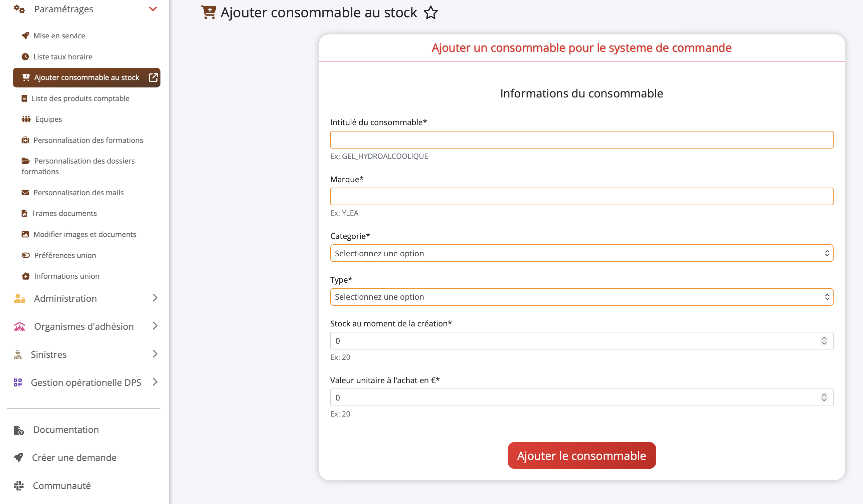Click the envelope icon for Personnalisation des mails
863x504 pixels.
pyautogui.click(x=25, y=192)
